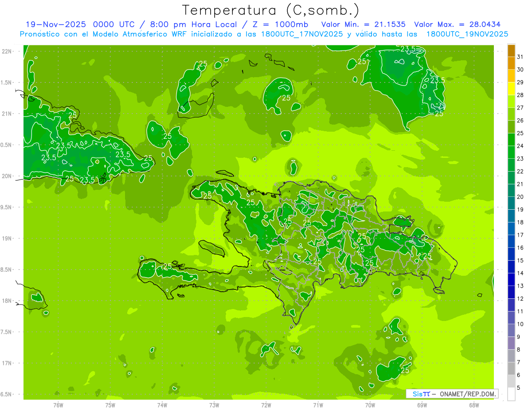This screenshot has width=532, height=411.
Task: Click the '74W' longitude label
Action: click(162, 405)
